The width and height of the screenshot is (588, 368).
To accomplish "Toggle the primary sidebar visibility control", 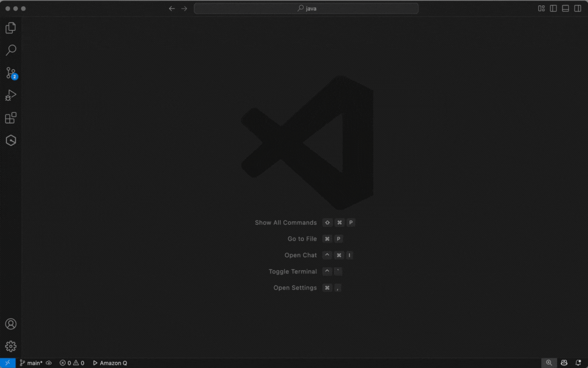I will pyautogui.click(x=553, y=8).
